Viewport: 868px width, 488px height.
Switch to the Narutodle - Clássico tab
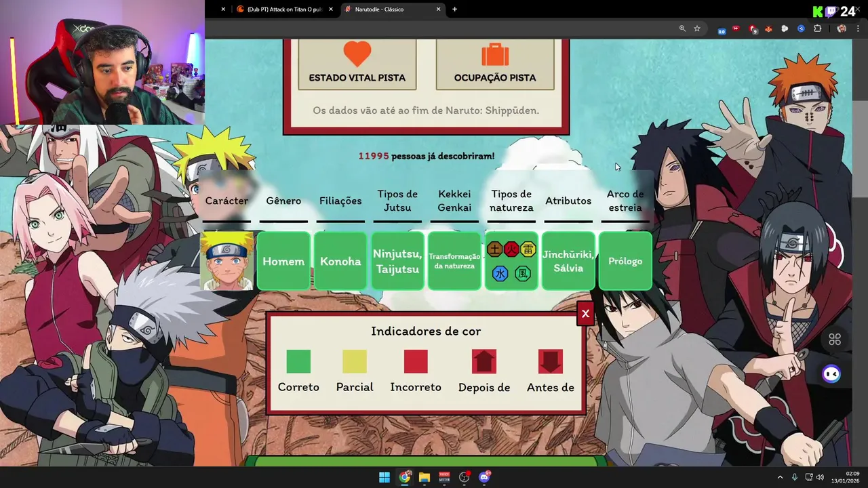[x=393, y=9]
